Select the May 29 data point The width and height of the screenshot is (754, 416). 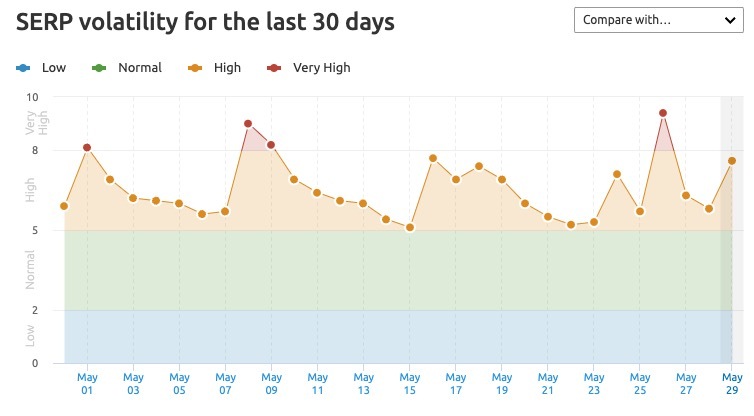tap(732, 161)
